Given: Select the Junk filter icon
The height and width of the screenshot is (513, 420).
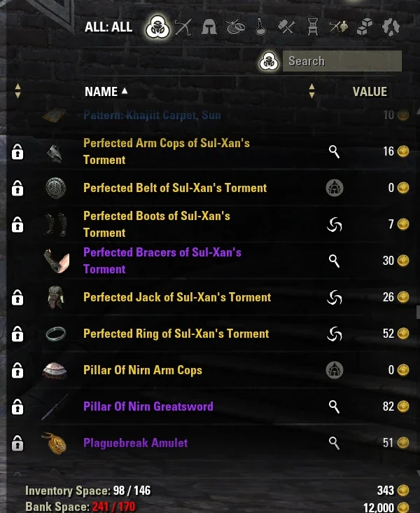Looking at the screenshot, I should coord(391,27).
